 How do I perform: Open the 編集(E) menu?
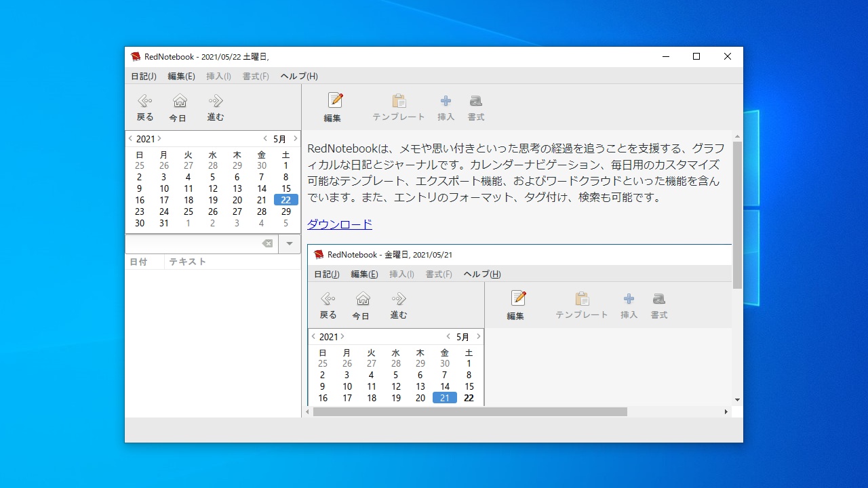click(x=182, y=77)
